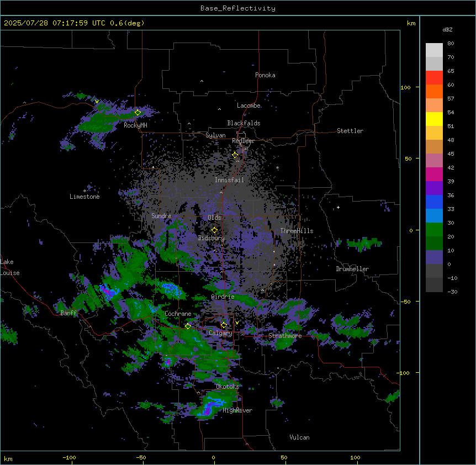
Task: Click the dBZ legend heading
Action: click(447, 30)
